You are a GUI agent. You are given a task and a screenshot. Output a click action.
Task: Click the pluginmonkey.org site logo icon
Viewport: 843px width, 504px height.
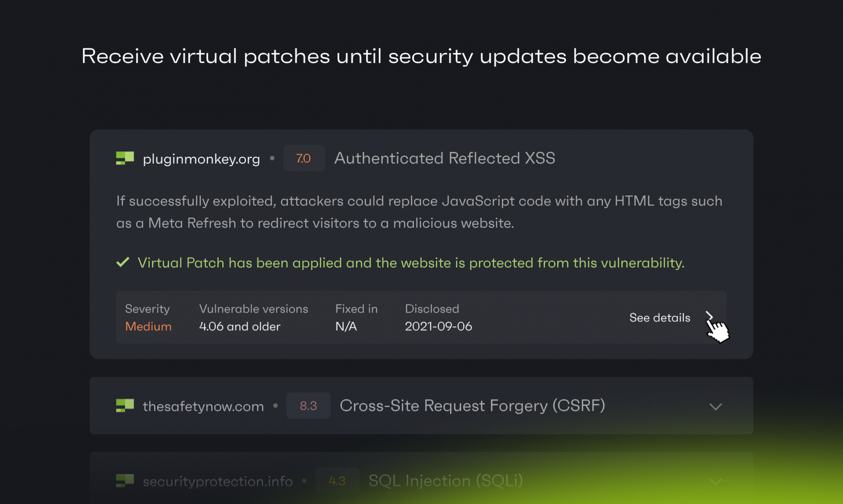[125, 158]
